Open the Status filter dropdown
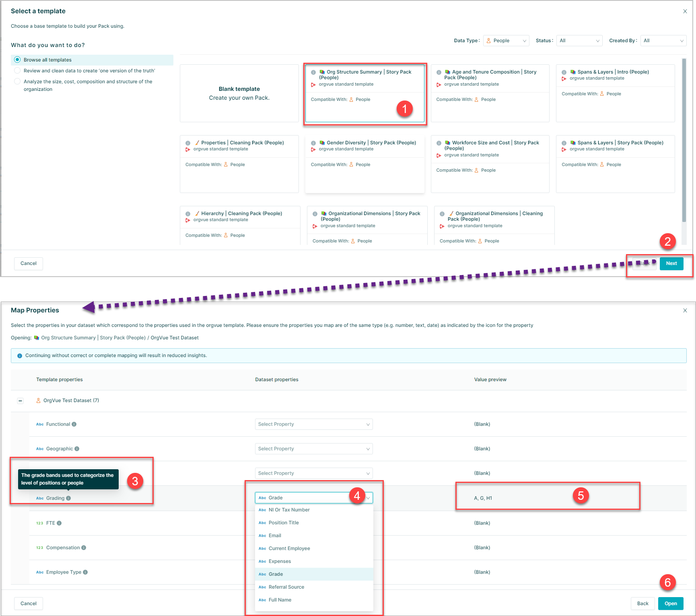 [579, 40]
